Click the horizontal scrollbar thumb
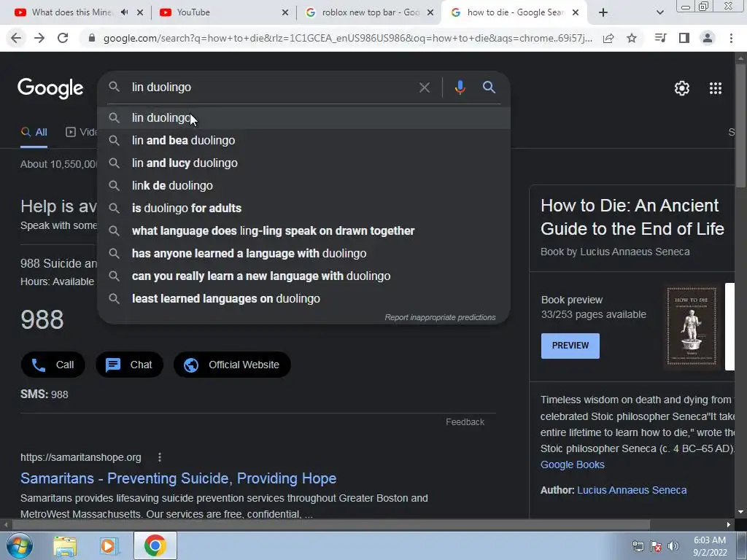Screen dimensions: 747x560 [x=331, y=525]
